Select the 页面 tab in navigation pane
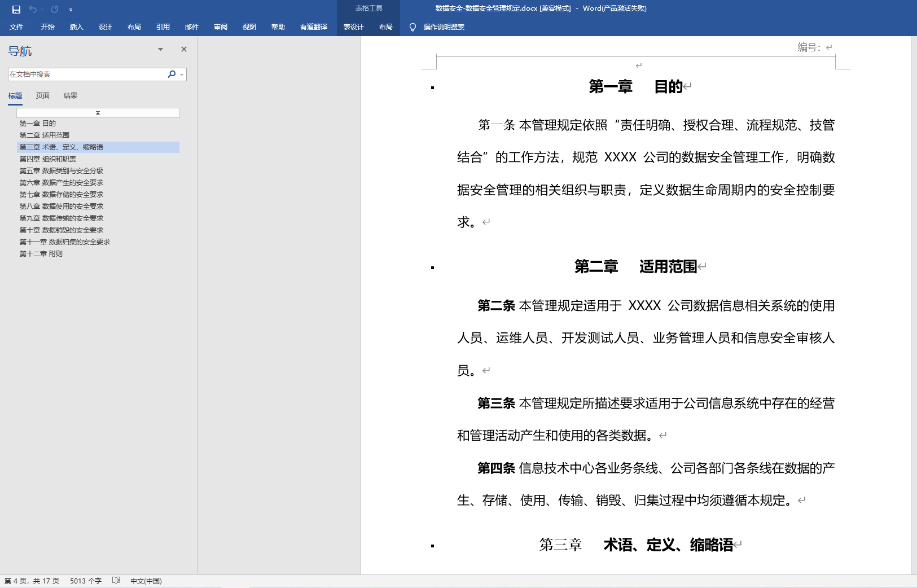The image size is (917, 588). [43, 96]
